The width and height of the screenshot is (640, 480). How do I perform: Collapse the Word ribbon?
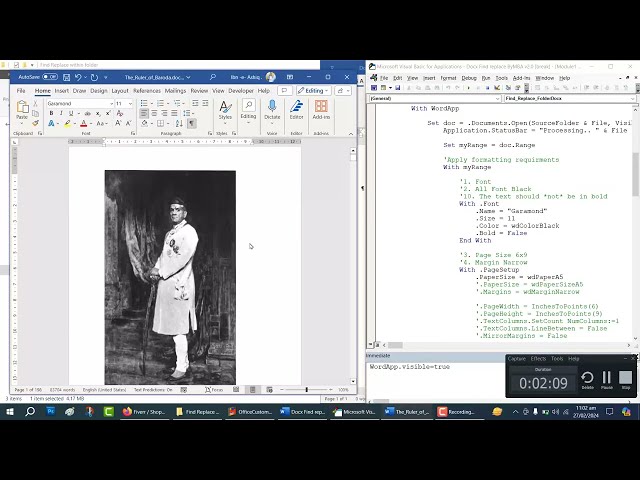[351, 133]
